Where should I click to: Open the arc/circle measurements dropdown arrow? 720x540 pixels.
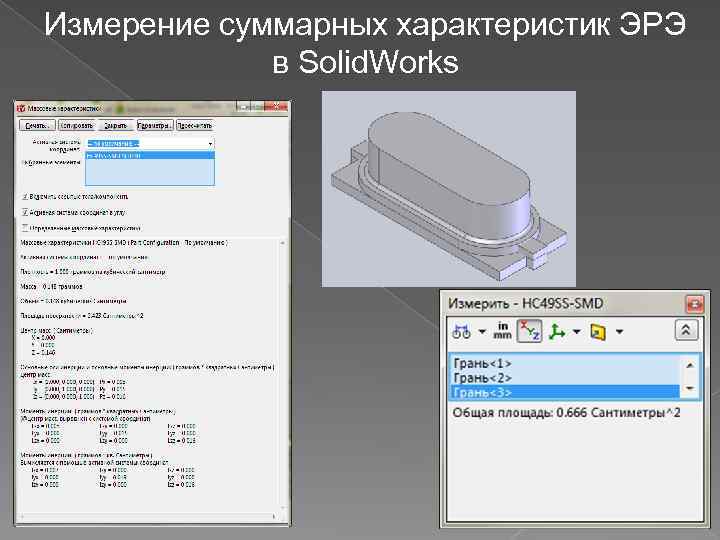(x=482, y=332)
